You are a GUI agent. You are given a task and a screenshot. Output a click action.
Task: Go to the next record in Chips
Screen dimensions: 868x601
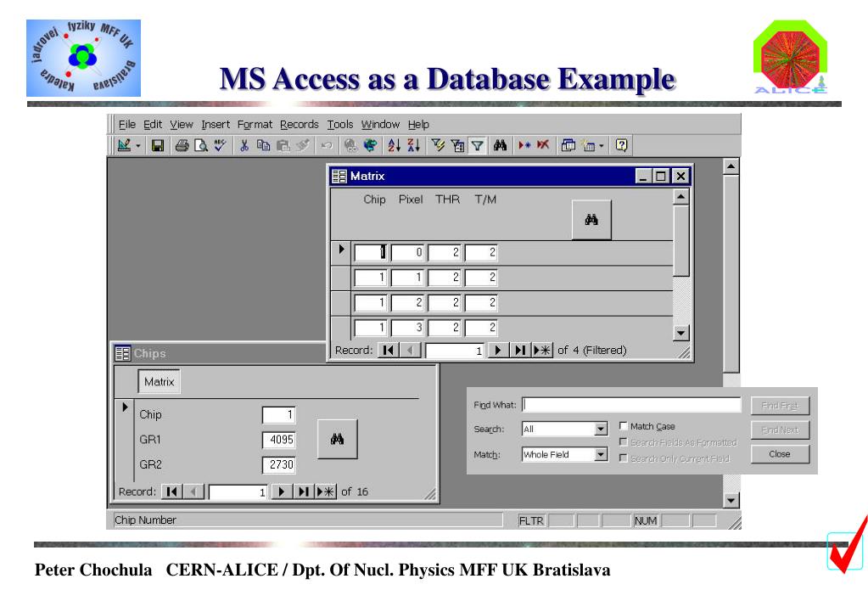(x=281, y=491)
